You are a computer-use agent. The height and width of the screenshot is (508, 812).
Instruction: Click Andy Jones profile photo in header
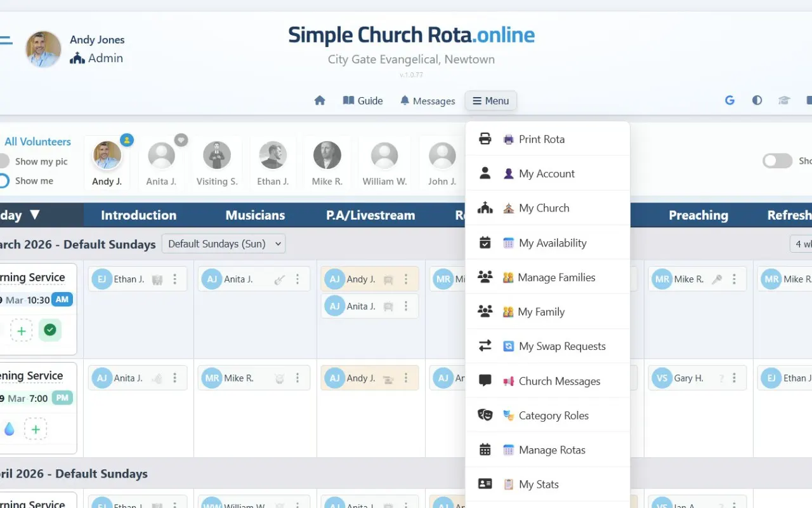(x=43, y=49)
